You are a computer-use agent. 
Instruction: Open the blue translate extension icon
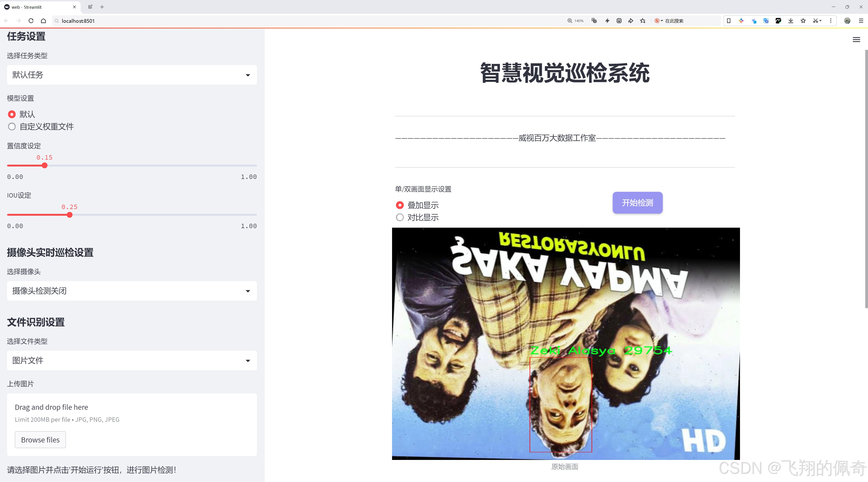pyautogui.click(x=766, y=21)
